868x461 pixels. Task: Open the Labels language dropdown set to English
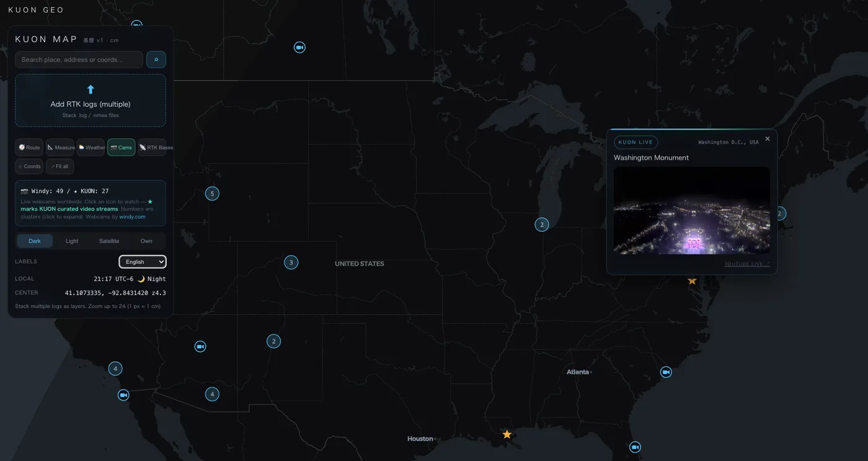(143, 261)
